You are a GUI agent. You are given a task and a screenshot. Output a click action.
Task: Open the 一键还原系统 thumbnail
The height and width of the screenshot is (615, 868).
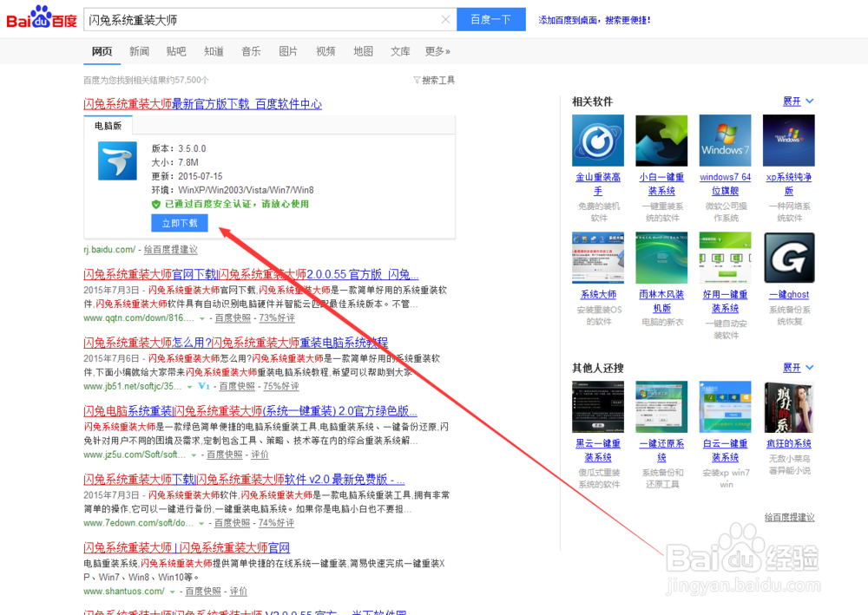click(x=661, y=407)
